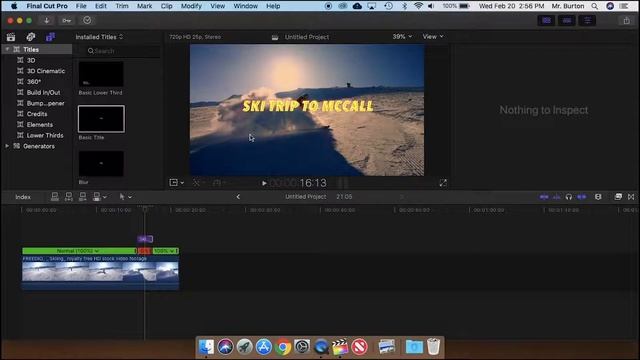The width and height of the screenshot is (640, 360).
Task: Open Final Cut Pro from the dock
Action: 340,347
